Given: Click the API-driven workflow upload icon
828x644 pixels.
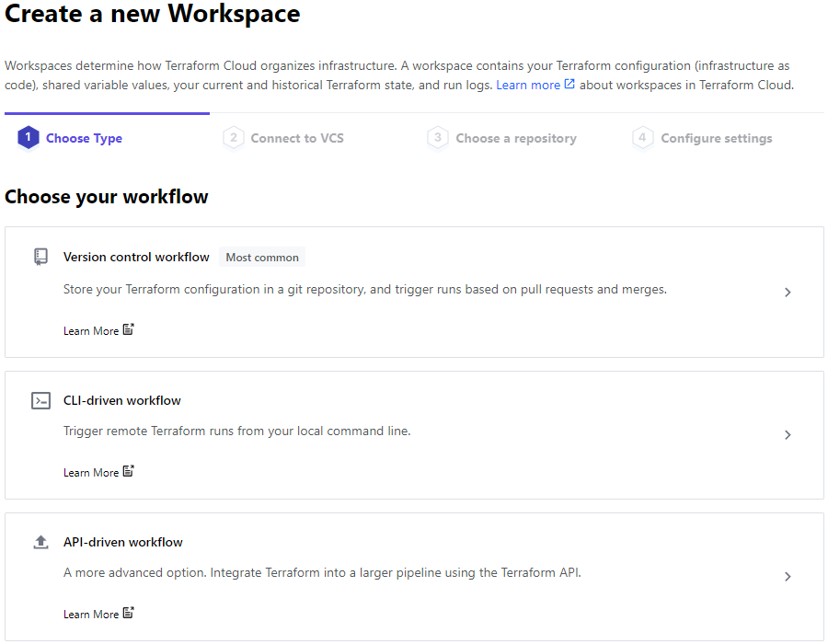Looking at the screenshot, I should (x=40, y=542).
